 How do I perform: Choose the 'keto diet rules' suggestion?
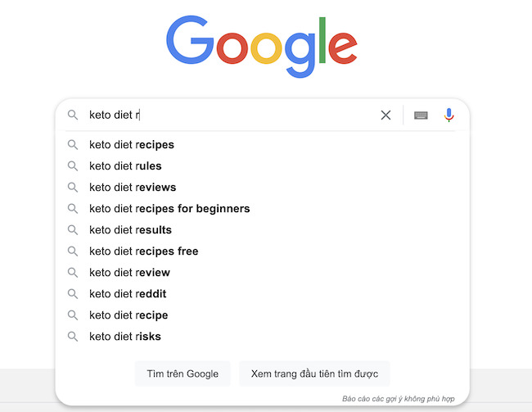tap(125, 166)
